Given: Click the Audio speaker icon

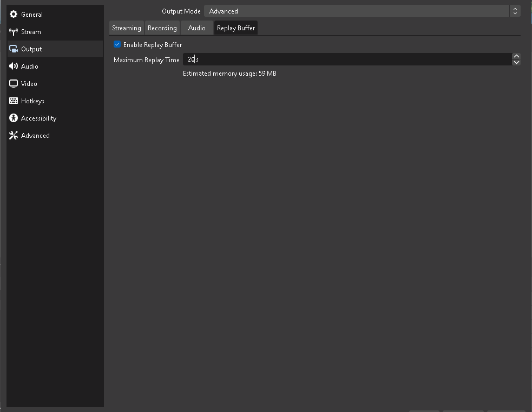Looking at the screenshot, I should (x=14, y=66).
